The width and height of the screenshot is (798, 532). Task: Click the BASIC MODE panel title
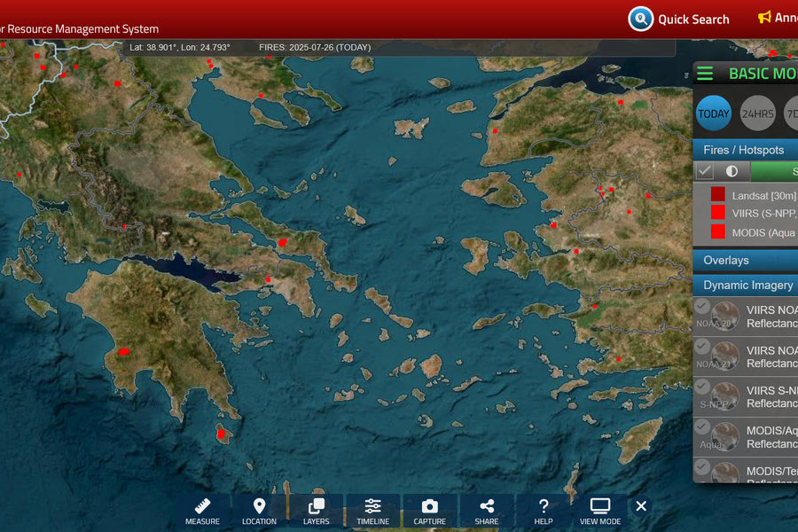[763, 74]
